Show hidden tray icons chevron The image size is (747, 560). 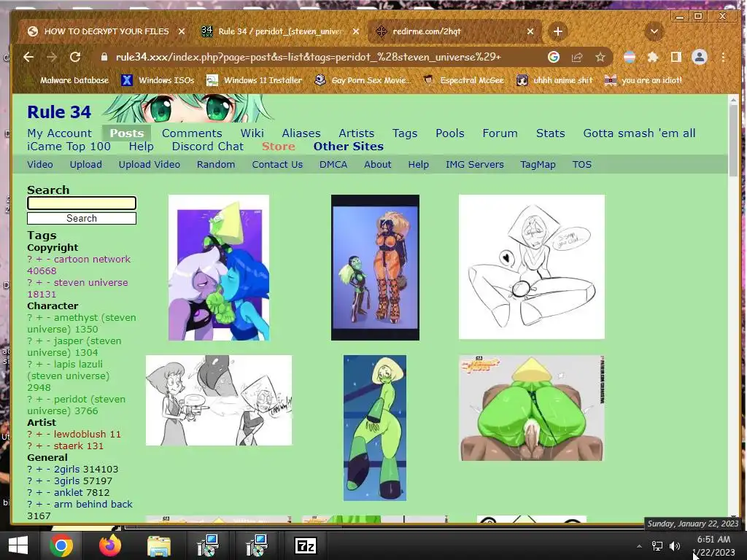click(639, 545)
